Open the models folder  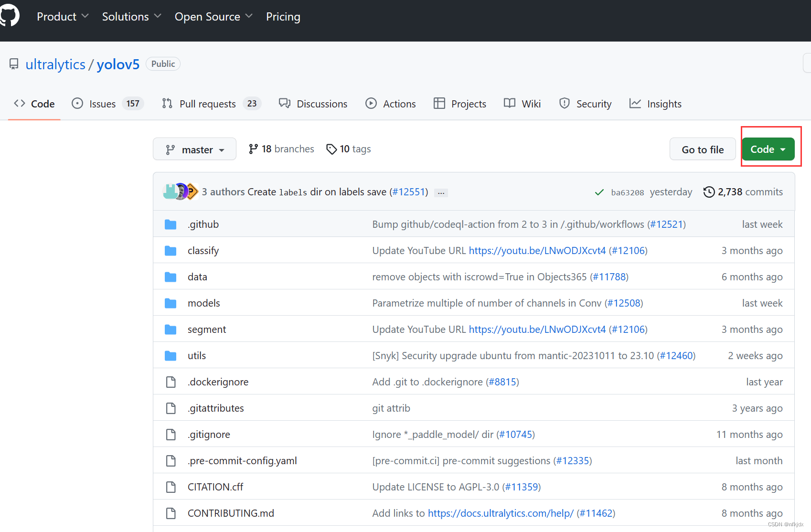[204, 303]
